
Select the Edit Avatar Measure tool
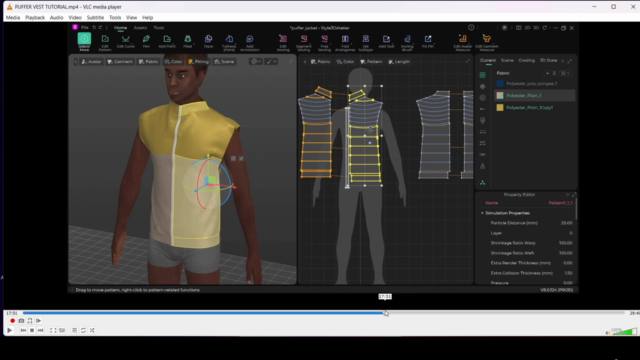pyautogui.click(x=462, y=42)
